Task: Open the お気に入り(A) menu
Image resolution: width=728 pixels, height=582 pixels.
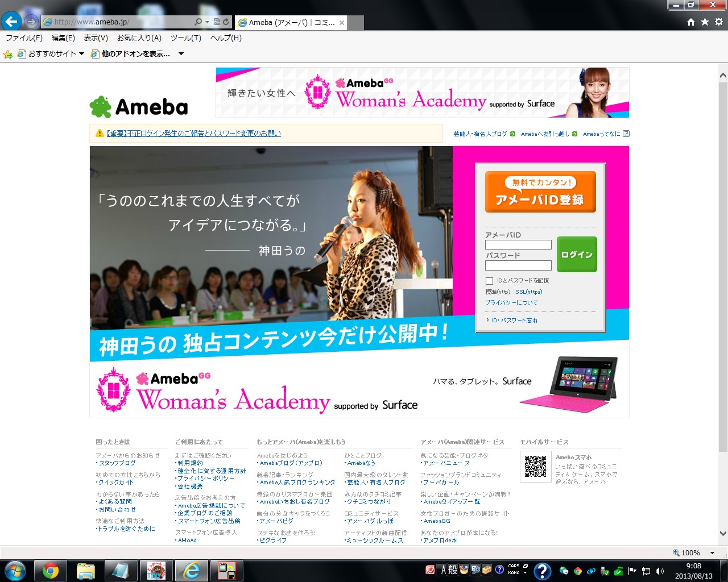Action: tap(139, 38)
